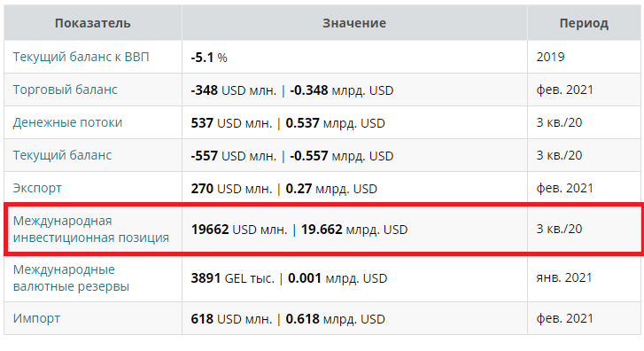Open Международная инвестиционная позиция link
Screen dimensions: 644x351
pyautogui.click(x=90, y=229)
